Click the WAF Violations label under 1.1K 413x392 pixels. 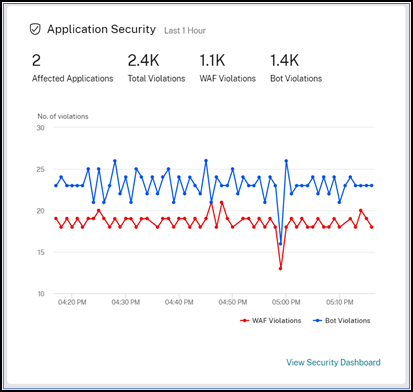(228, 79)
